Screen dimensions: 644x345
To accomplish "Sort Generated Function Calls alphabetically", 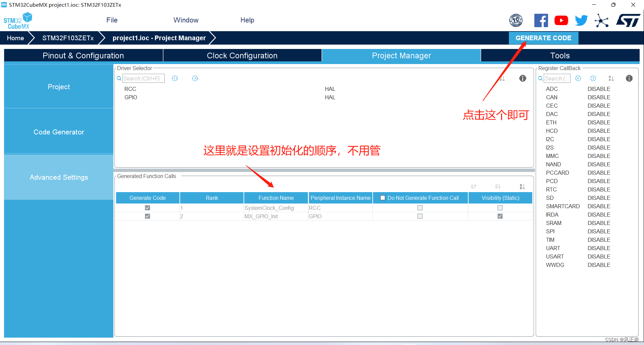I will 522,186.
